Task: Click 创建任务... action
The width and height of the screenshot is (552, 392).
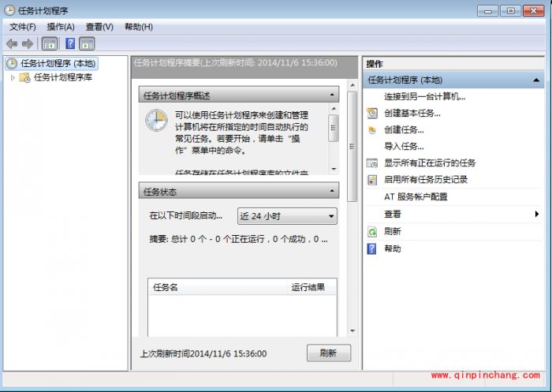Action: tap(404, 129)
